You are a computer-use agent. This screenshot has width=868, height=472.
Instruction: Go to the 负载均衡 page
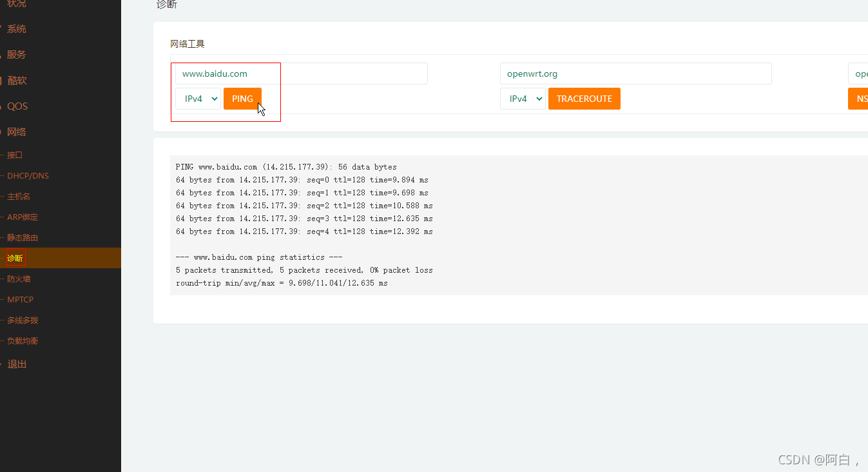coord(23,341)
